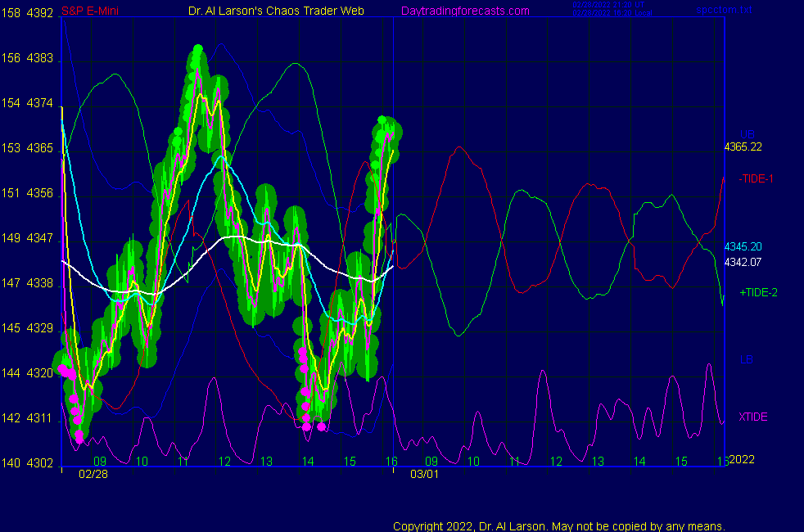Click the "147 4338" price axis label

(27, 283)
